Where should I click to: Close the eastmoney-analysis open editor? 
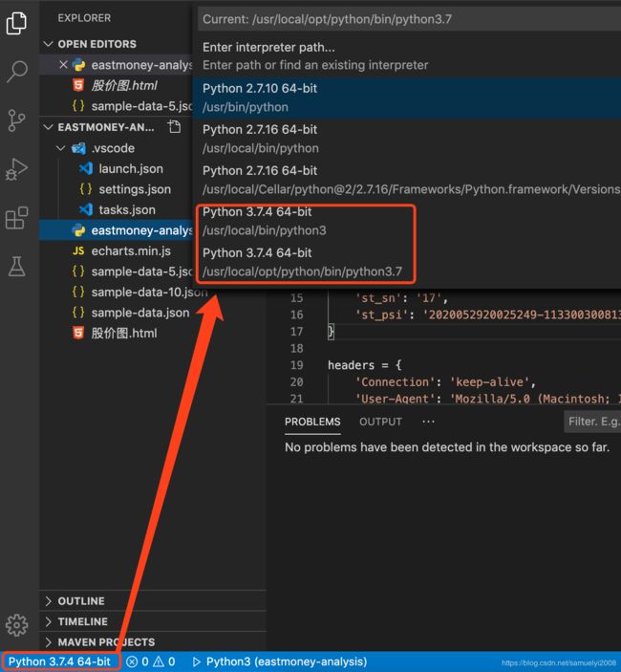(x=63, y=65)
